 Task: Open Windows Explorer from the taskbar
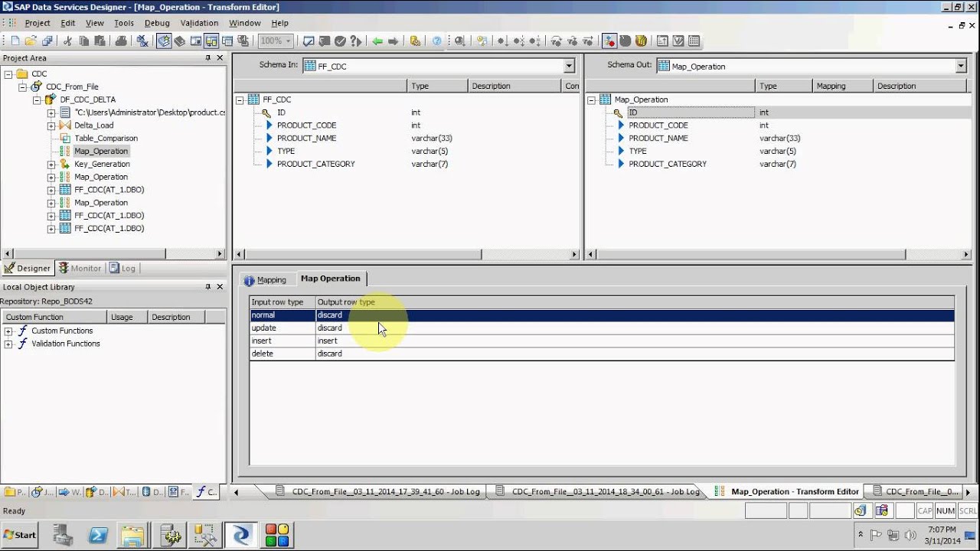point(132,535)
